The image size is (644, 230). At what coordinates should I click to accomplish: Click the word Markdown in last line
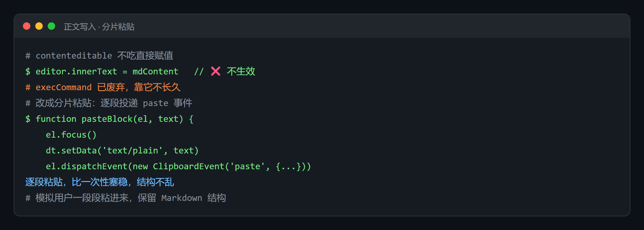coord(182,198)
